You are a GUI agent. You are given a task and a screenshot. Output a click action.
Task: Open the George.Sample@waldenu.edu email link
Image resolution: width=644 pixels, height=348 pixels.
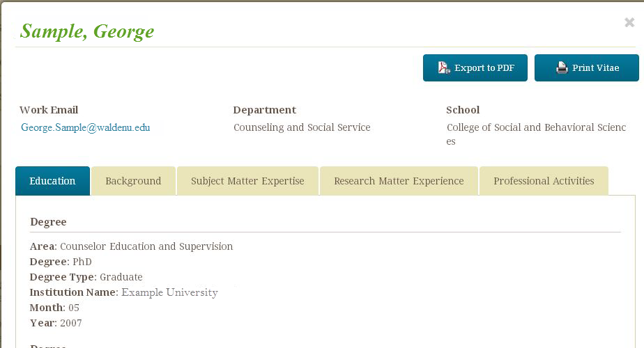coord(85,127)
